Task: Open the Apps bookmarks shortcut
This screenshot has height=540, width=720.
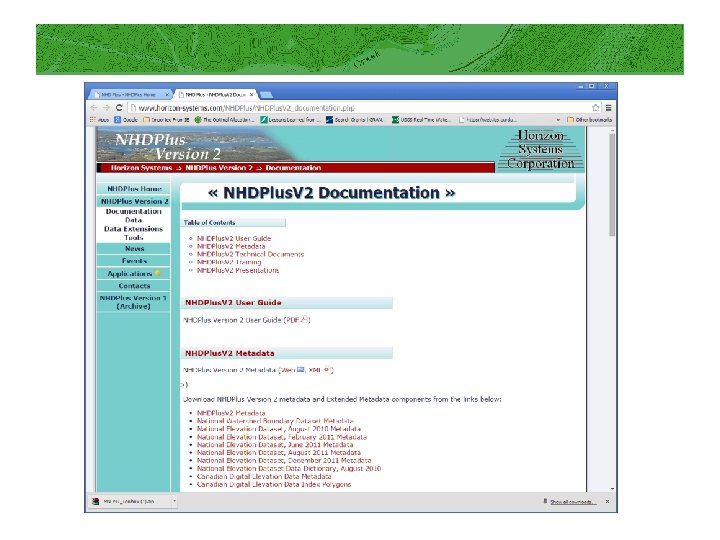Action: tap(100, 120)
